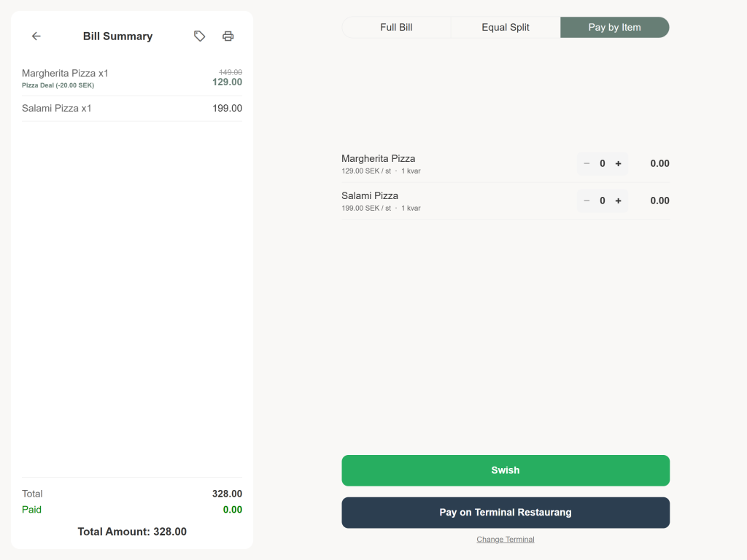Click the 199.00 price in Bill Summary
The width and height of the screenshot is (747, 560).
coord(228,109)
